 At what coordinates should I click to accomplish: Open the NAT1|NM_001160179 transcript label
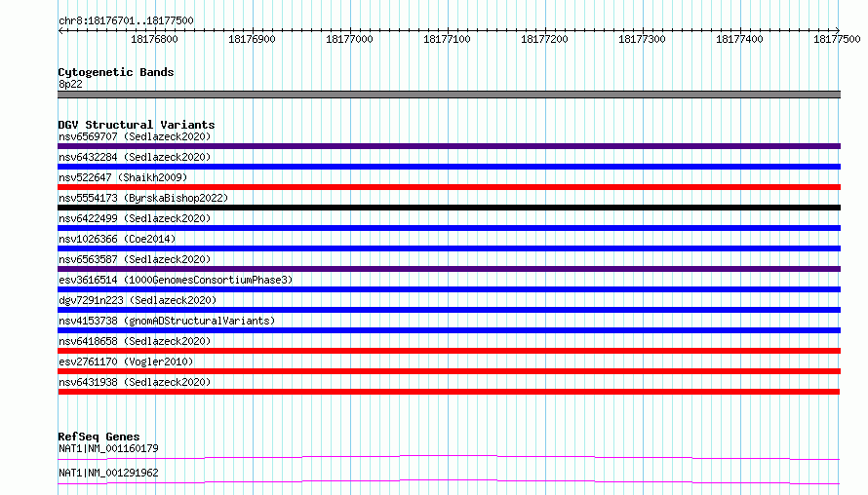(x=108, y=448)
